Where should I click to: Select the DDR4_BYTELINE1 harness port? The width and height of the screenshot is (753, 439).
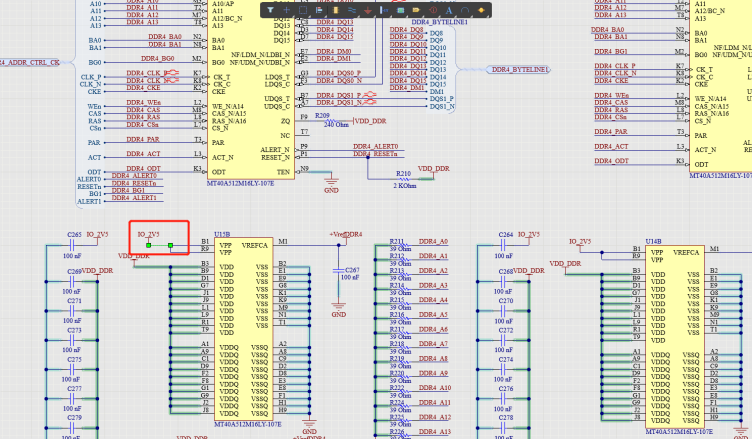[519, 70]
